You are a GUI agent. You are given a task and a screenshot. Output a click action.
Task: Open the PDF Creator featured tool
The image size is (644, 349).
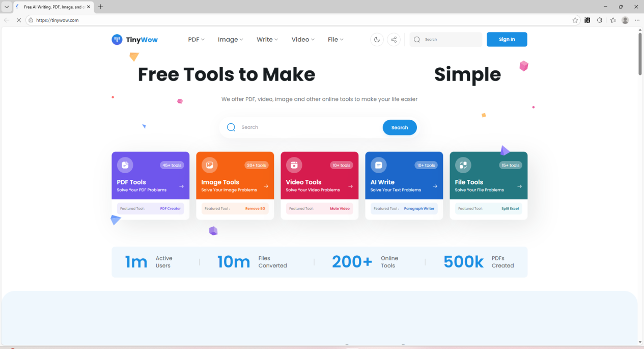point(171,208)
